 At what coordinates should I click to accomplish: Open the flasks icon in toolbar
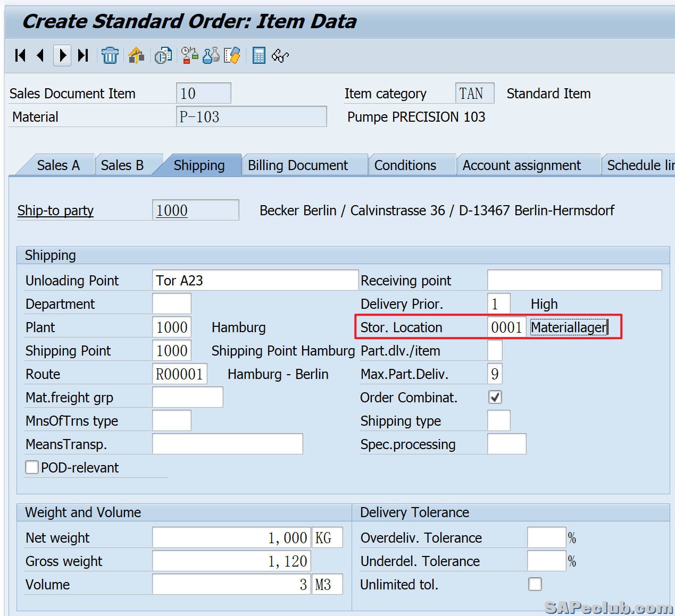211,55
